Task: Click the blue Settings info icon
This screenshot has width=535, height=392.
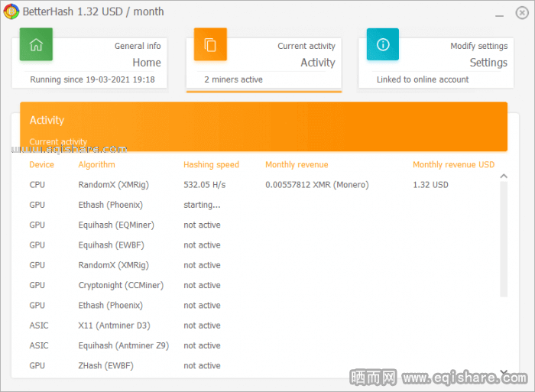Action: (383, 44)
